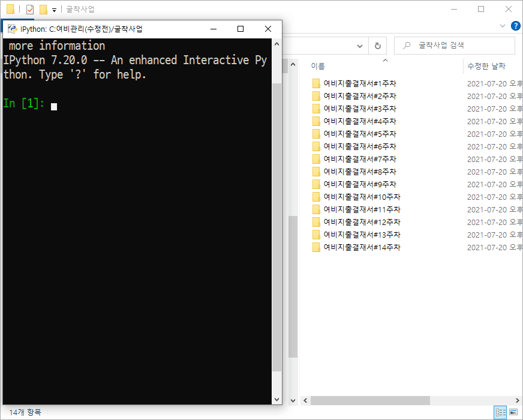
Task: Click the file name text 여비지출결재서#14주차
Action: tap(362, 247)
